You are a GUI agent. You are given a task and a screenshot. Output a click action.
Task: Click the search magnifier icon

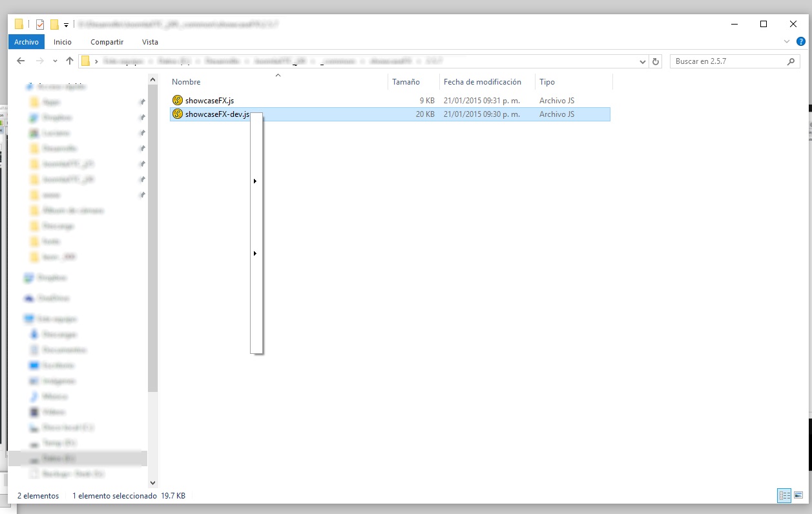[x=791, y=61]
